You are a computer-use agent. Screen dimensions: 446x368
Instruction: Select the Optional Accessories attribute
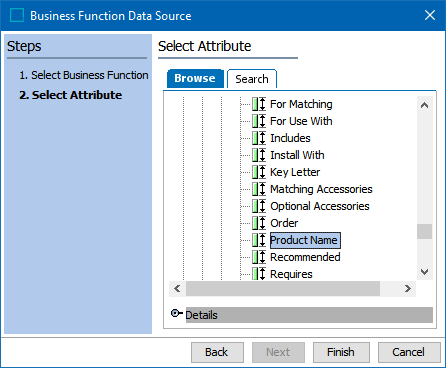click(320, 206)
